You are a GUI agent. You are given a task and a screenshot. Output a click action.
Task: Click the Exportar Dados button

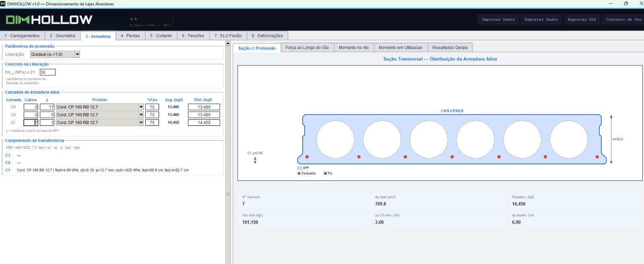coord(541,19)
